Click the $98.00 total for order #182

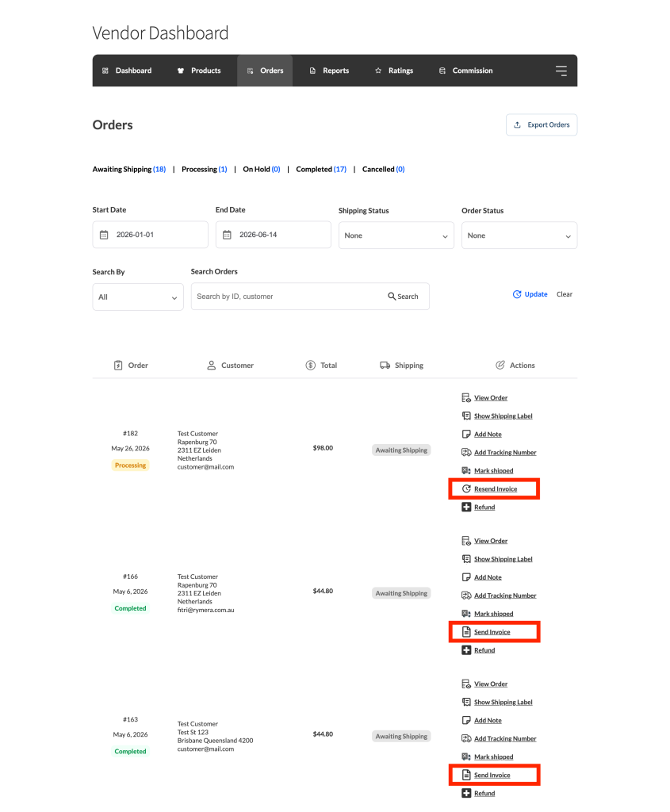tap(323, 448)
